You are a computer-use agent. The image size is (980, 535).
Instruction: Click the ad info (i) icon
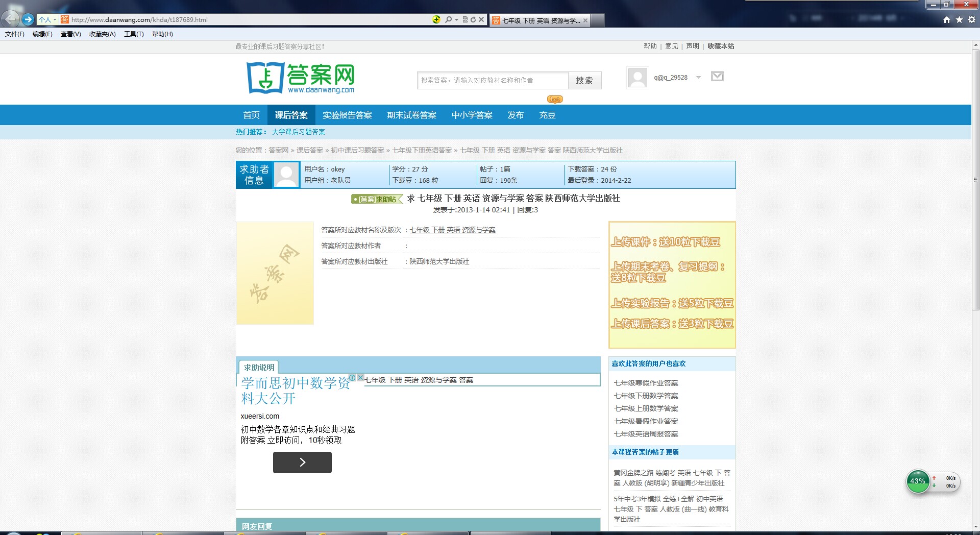coord(352,378)
